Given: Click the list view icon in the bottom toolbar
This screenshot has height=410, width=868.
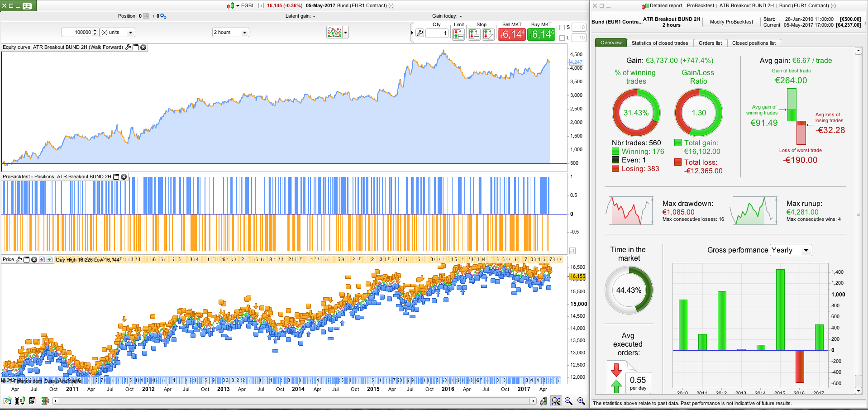Looking at the screenshot, I should coord(33,400).
